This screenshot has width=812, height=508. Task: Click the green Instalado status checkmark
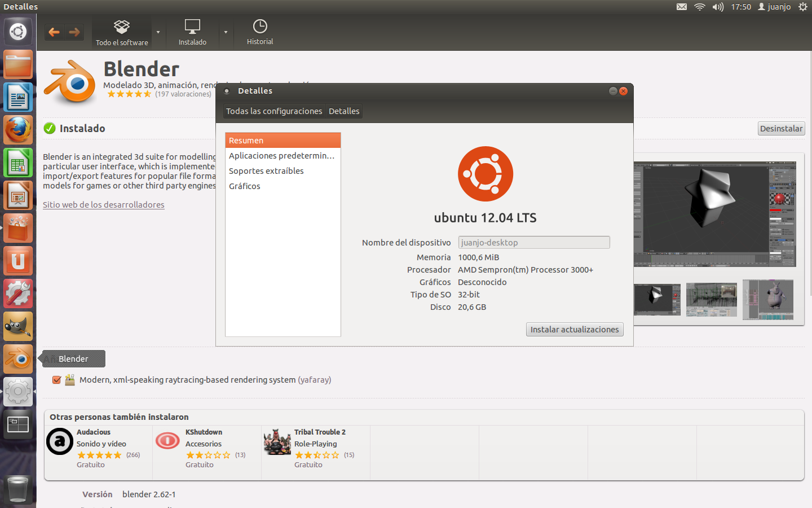50,129
